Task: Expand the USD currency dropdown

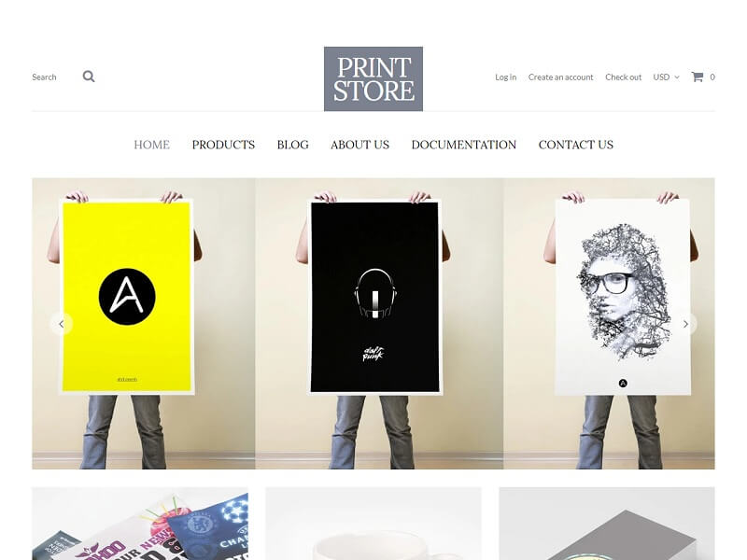Action: point(666,77)
